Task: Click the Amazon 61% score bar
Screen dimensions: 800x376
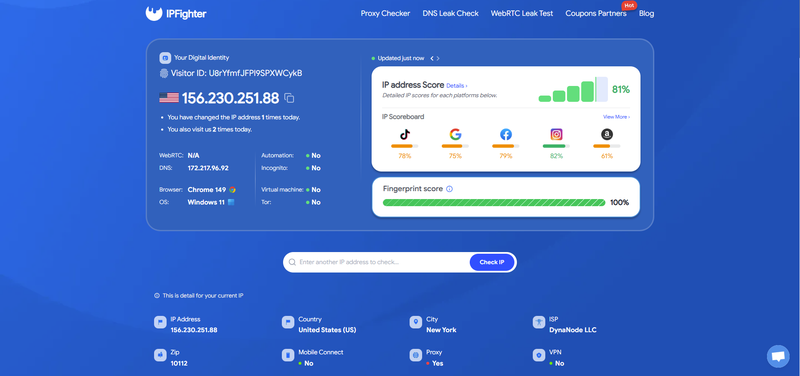Action: [x=607, y=146]
